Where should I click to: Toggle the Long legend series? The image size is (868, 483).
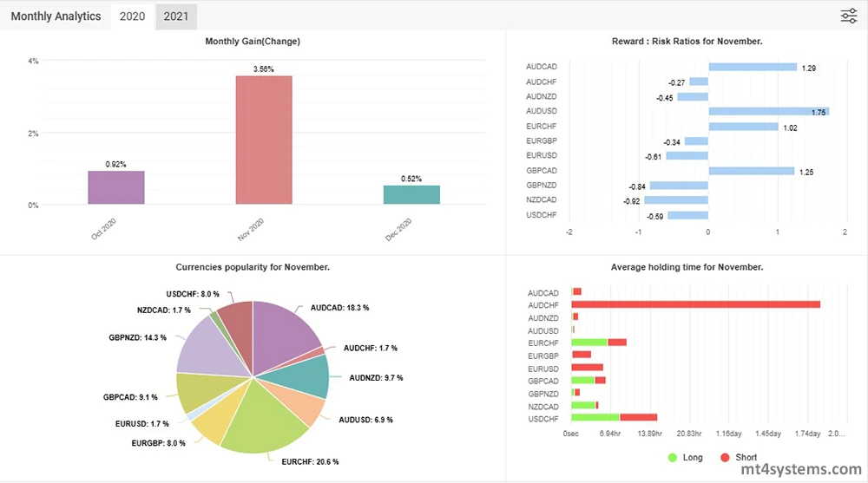coord(686,457)
